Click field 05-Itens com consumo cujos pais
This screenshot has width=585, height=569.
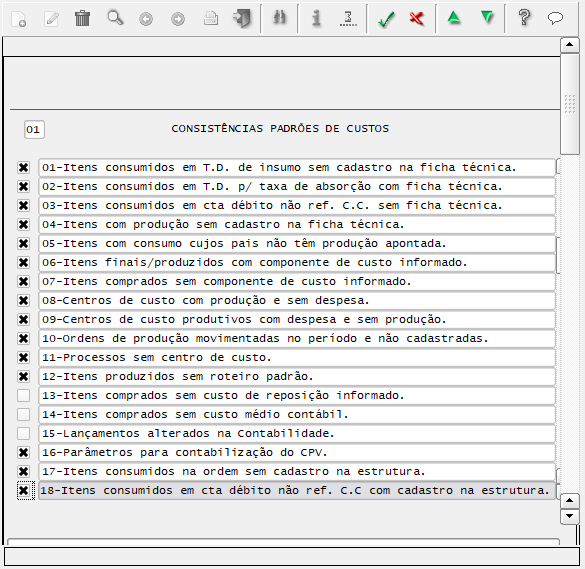tap(297, 244)
